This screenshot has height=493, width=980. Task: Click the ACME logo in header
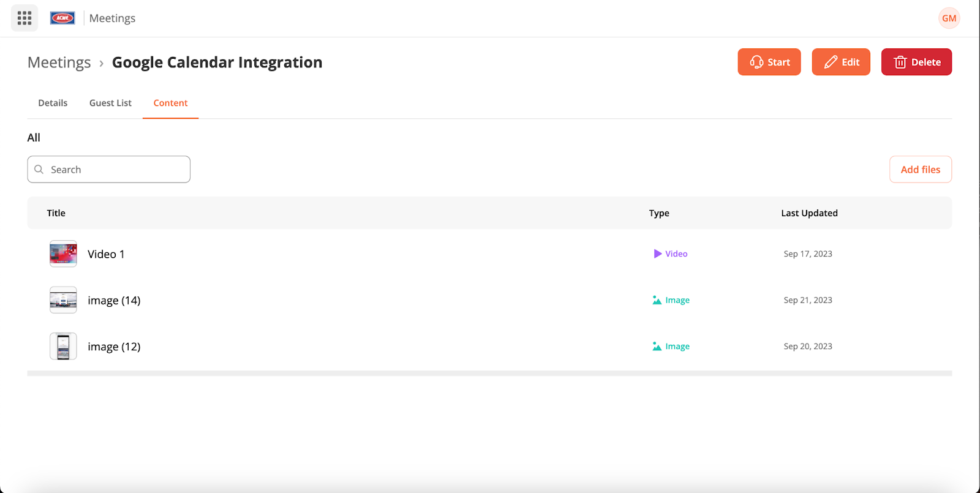(x=62, y=18)
